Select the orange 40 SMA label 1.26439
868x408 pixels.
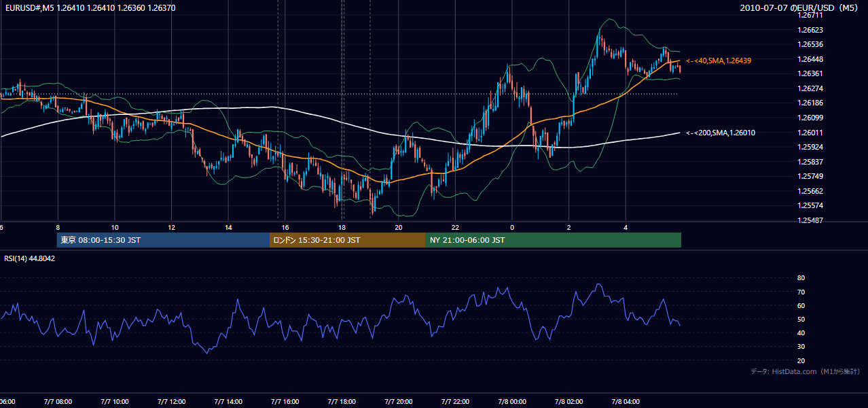719,61
